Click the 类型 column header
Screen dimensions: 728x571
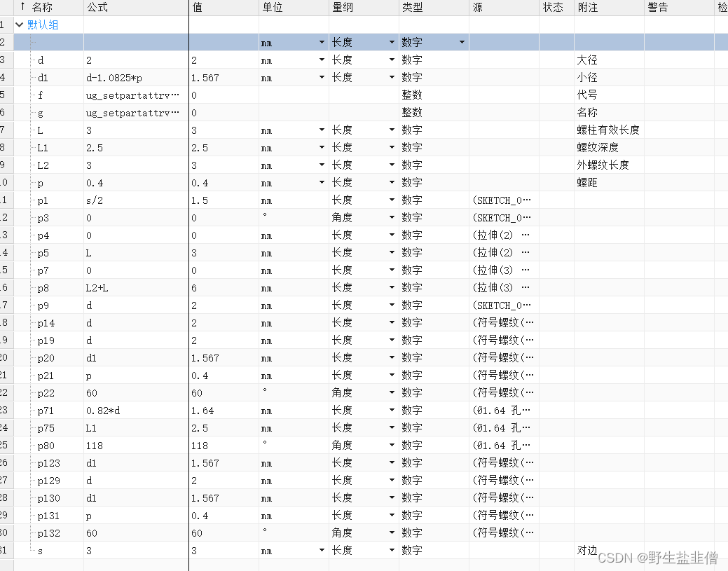[412, 8]
